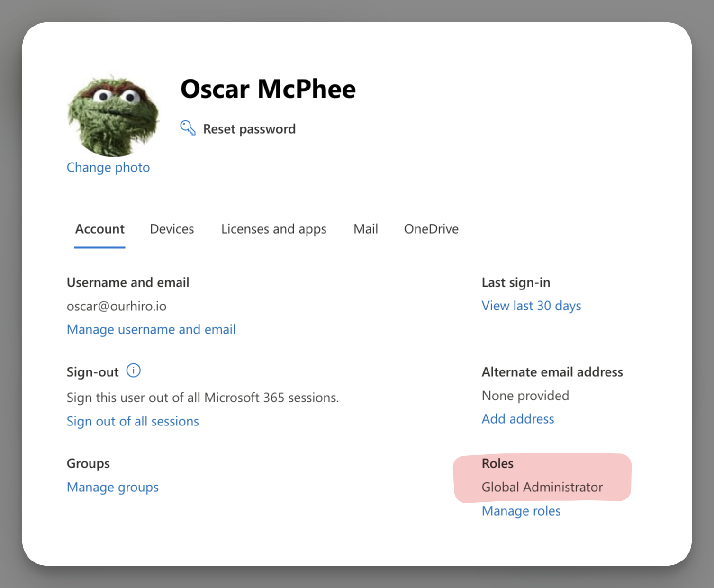Go to the Mail tab

pos(365,229)
